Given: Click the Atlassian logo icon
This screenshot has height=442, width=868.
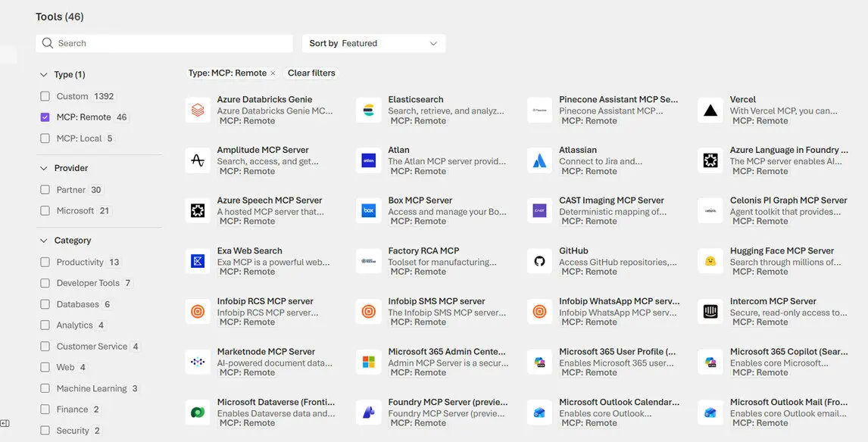Looking at the screenshot, I should tap(540, 160).
